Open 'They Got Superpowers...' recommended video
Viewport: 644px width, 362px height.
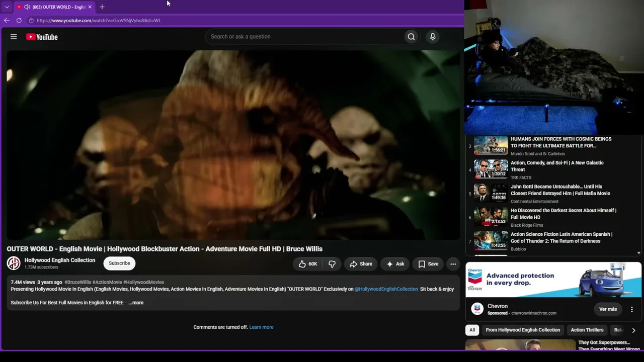(x=609, y=345)
